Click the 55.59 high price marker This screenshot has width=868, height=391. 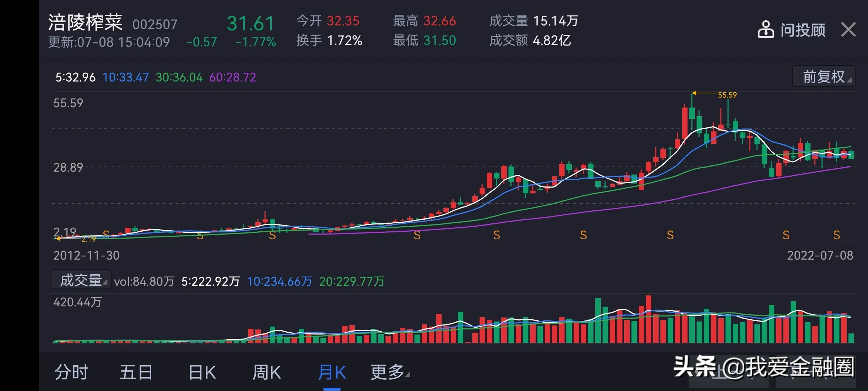pyautogui.click(x=727, y=95)
